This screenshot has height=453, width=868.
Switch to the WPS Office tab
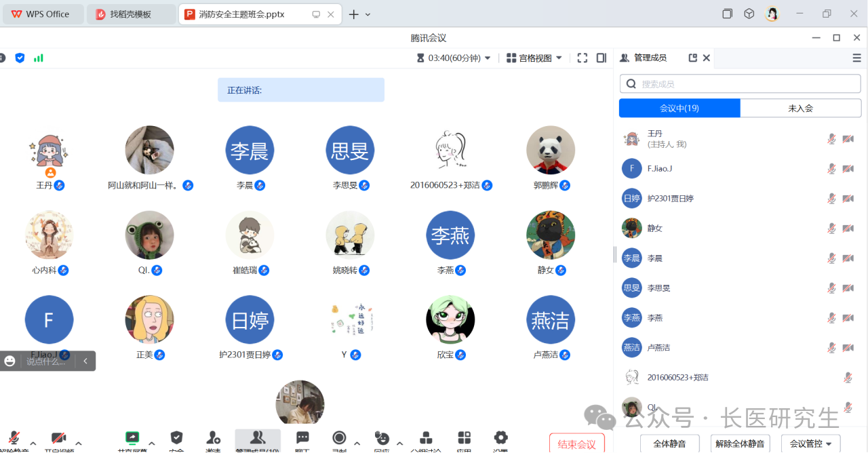[43, 14]
